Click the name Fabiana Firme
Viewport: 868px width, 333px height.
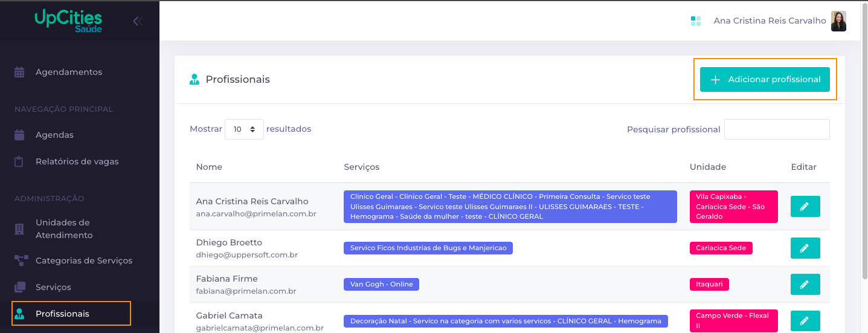coord(227,279)
